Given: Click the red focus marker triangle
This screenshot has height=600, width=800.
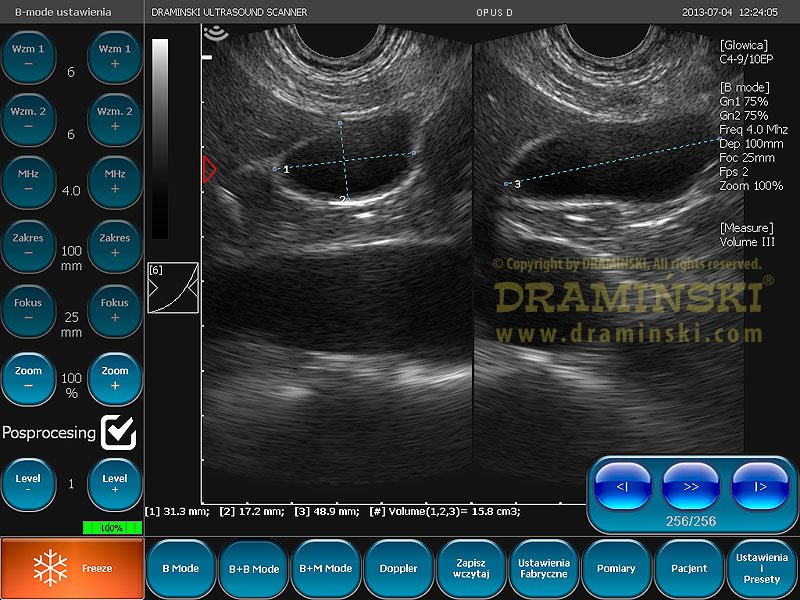Looking at the screenshot, I should (x=209, y=169).
